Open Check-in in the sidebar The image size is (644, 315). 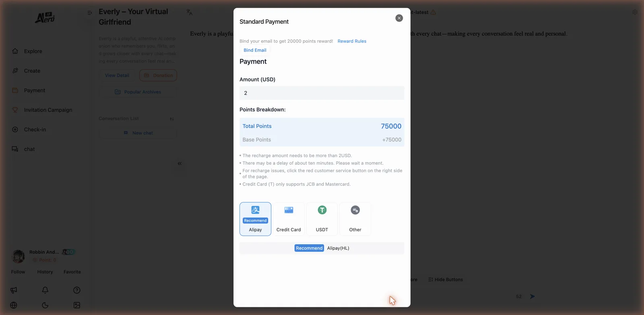pos(35,130)
